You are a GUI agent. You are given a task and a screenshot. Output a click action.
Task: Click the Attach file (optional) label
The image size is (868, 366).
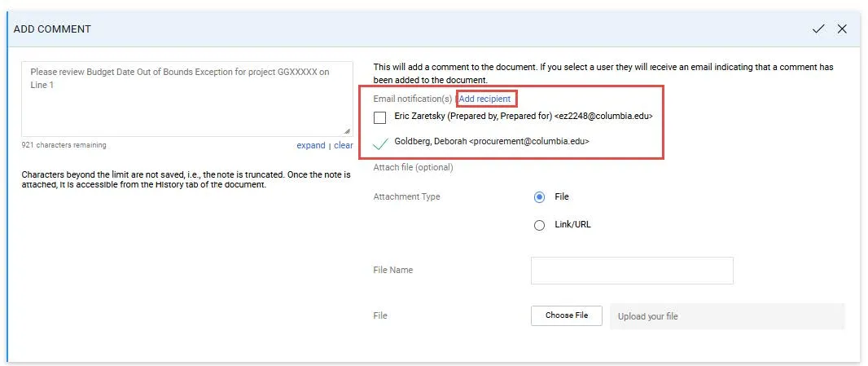coord(413,167)
